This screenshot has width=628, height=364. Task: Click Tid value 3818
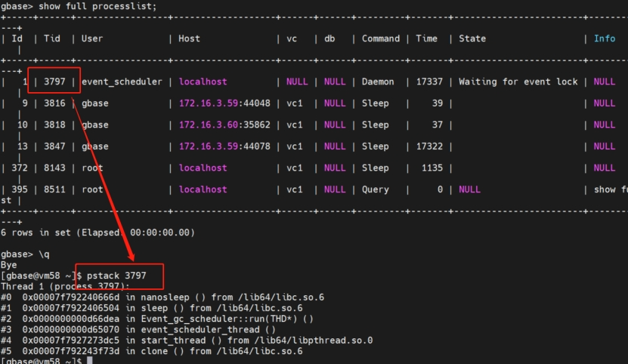pos(54,125)
